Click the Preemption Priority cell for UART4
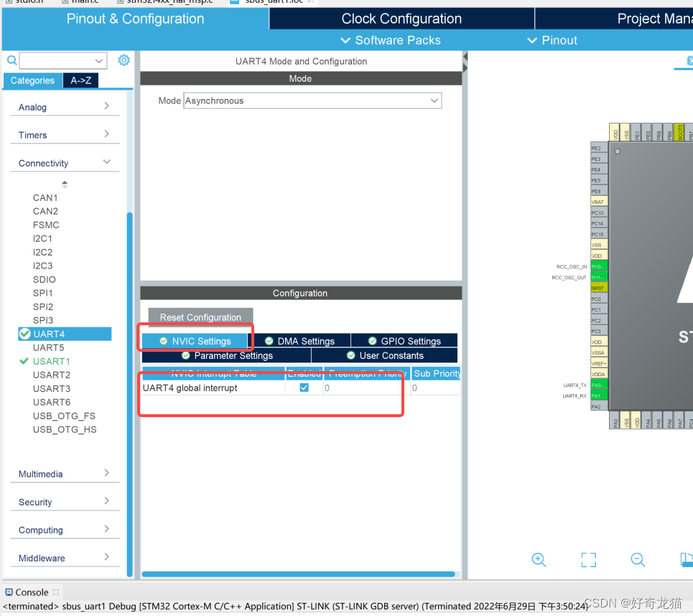 [x=367, y=388]
